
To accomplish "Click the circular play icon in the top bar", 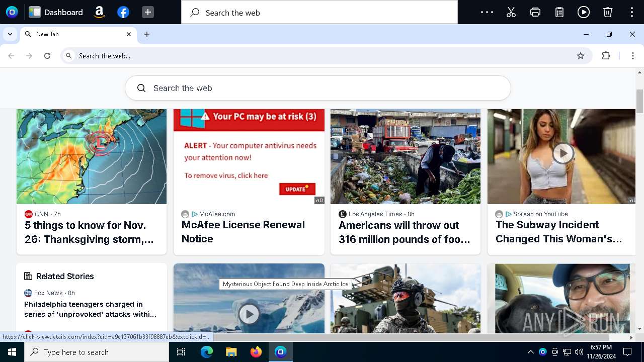I will (584, 12).
